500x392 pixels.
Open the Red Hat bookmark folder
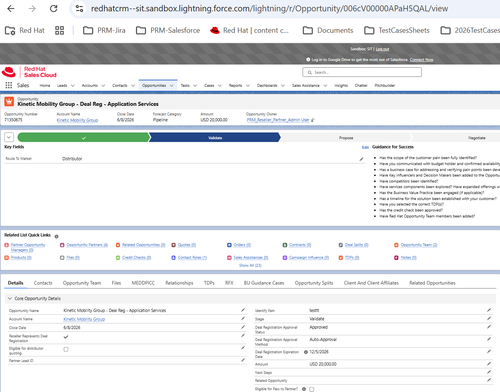tap(25, 30)
